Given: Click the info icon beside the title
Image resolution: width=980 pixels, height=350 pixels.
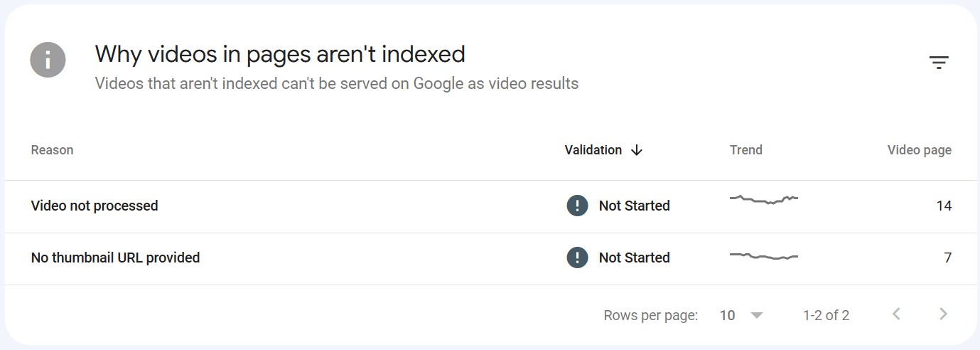Looking at the screenshot, I should pos(48,60).
